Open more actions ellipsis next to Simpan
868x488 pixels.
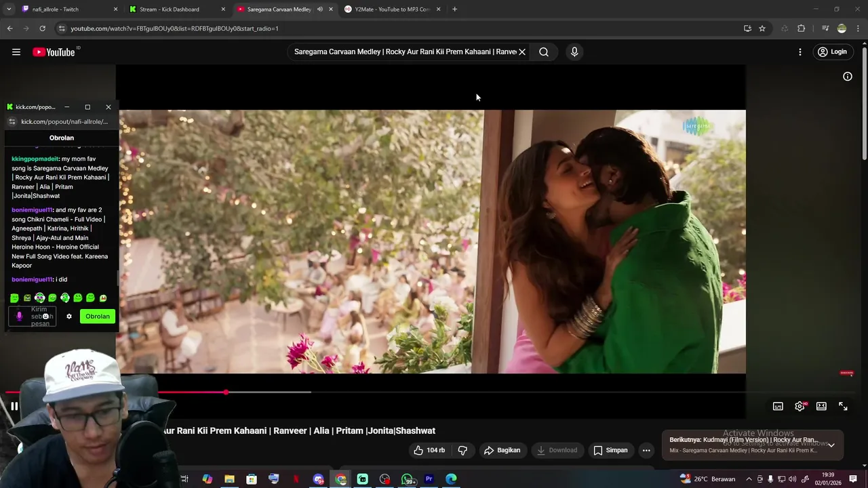point(646,450)
